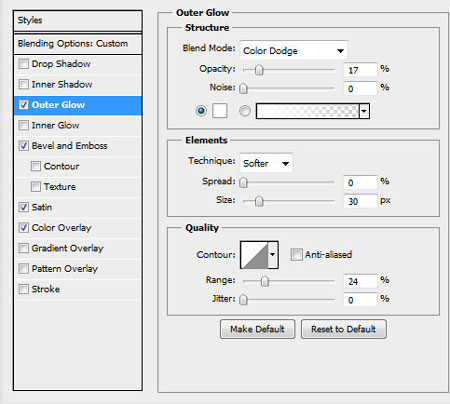Click the white glow color swatch

(x=220, y=111)
